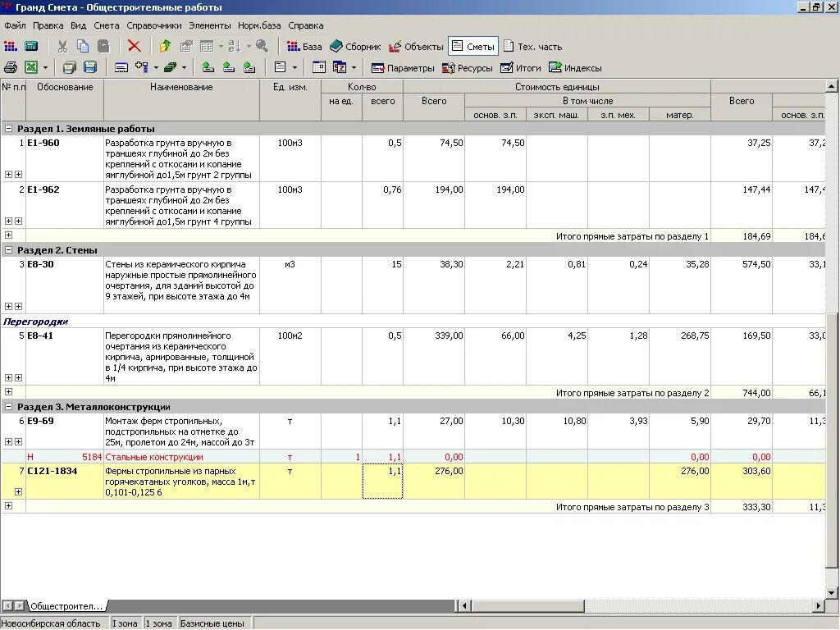This screenshot has width=840, height=630.
Task: Click the calendar grid icon
Action: point(319,67)
